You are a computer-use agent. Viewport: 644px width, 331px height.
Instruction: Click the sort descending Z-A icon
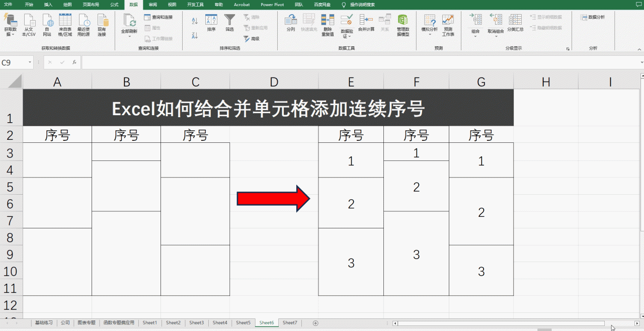point(195,35)
